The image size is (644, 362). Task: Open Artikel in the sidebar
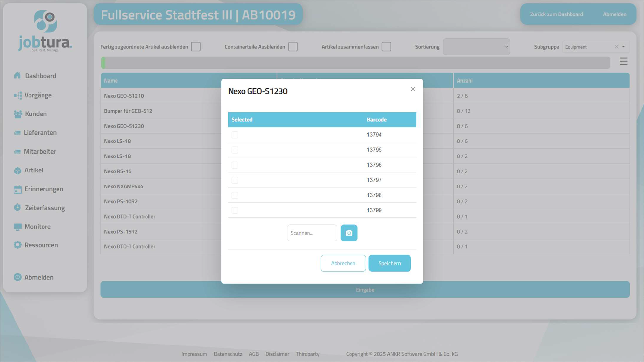[34, 170]
